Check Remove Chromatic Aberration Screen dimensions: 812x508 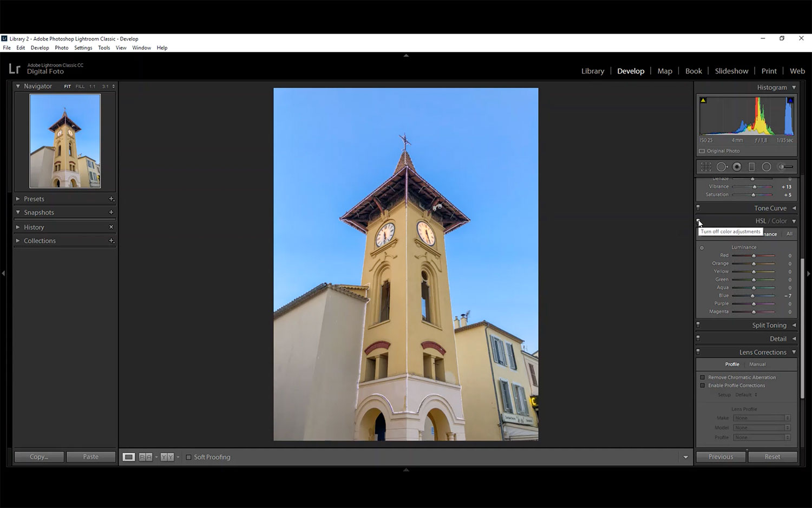click(x=703, y=377)
